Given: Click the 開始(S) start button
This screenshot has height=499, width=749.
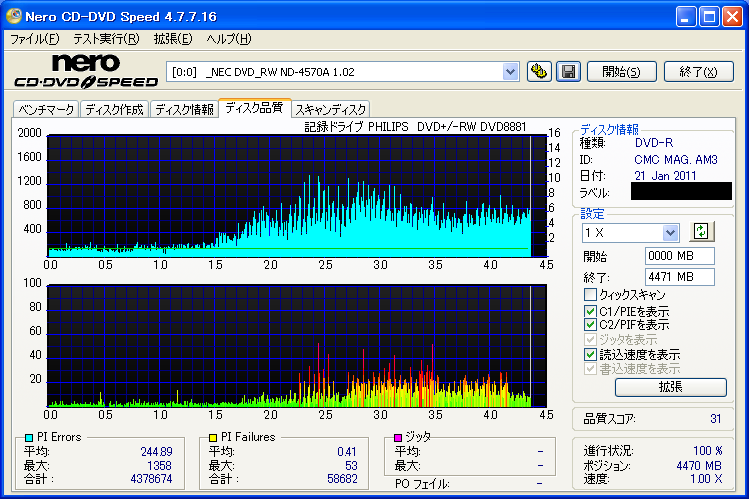Looking at the screenshot, I should [621, 72].
